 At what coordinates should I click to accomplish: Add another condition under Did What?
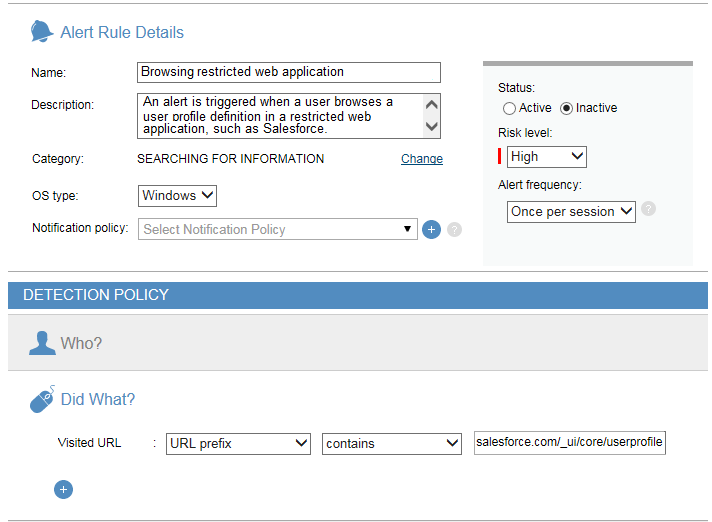click(63, 489)
